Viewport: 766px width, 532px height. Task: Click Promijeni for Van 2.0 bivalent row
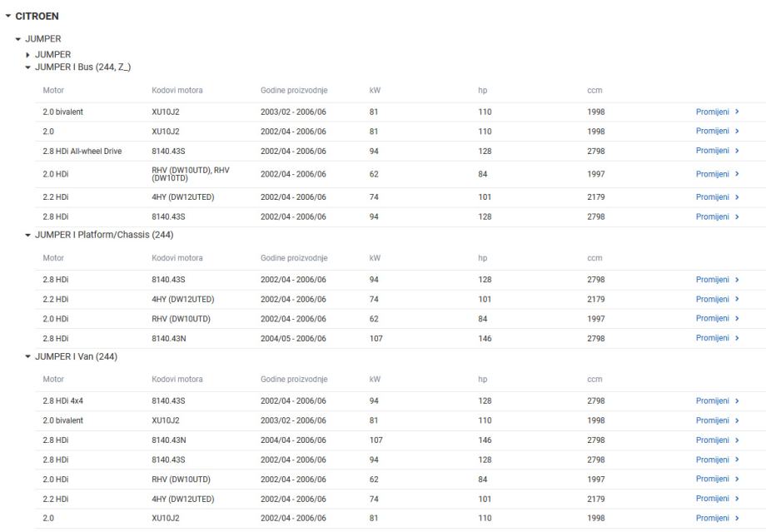pyautogui.click(x=717, y=420)
